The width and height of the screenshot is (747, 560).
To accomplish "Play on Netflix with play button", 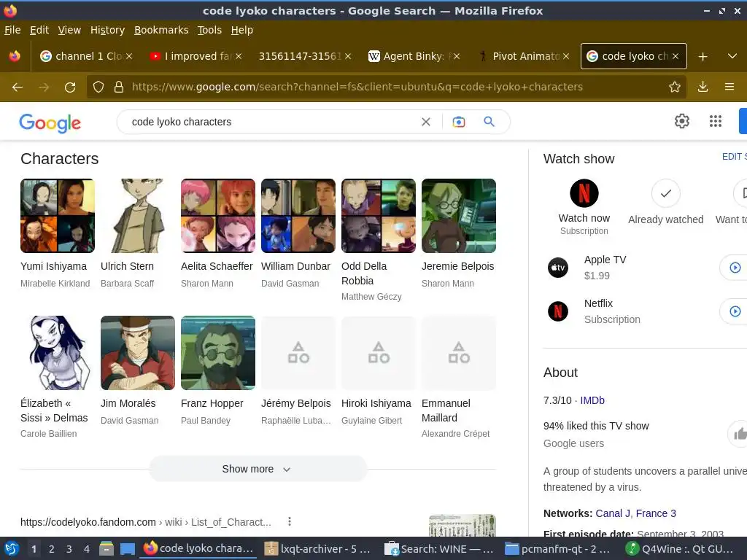I will pos(735,311).
